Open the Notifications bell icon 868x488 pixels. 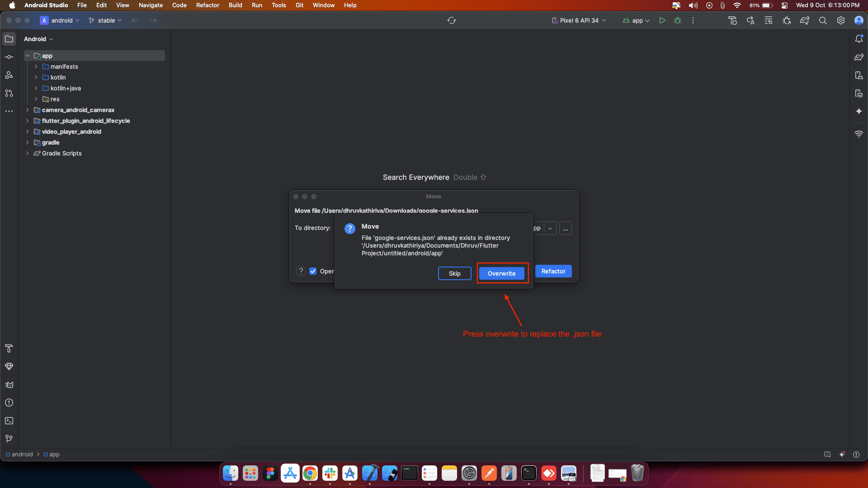pyautogui.click(x=859, y=39)
